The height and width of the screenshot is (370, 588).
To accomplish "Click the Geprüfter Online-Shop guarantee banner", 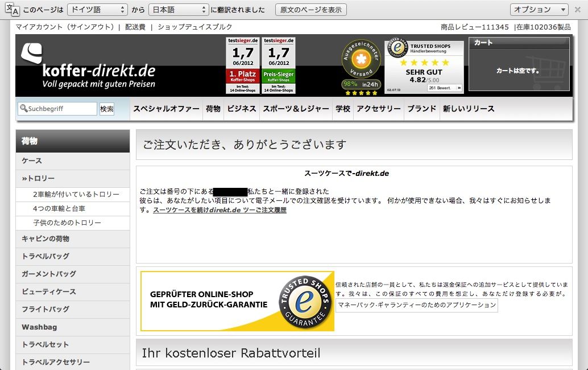I will (x=237, y=301).
